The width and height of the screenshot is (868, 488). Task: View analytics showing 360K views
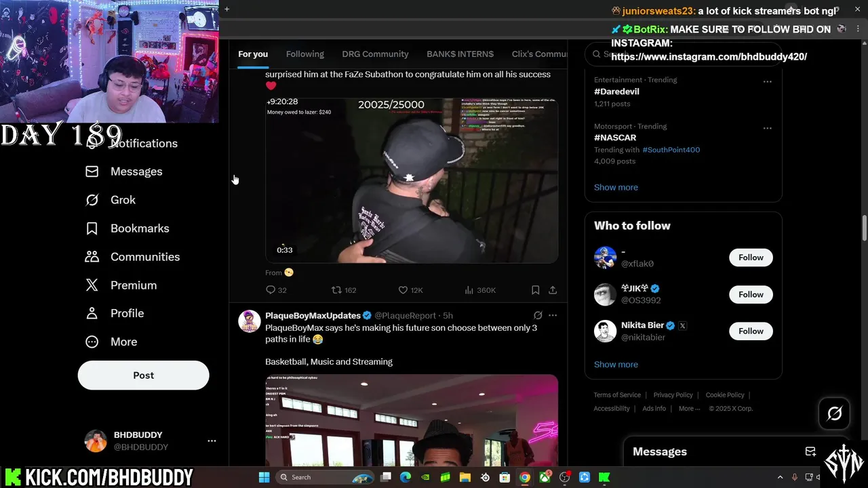point(480,290)
